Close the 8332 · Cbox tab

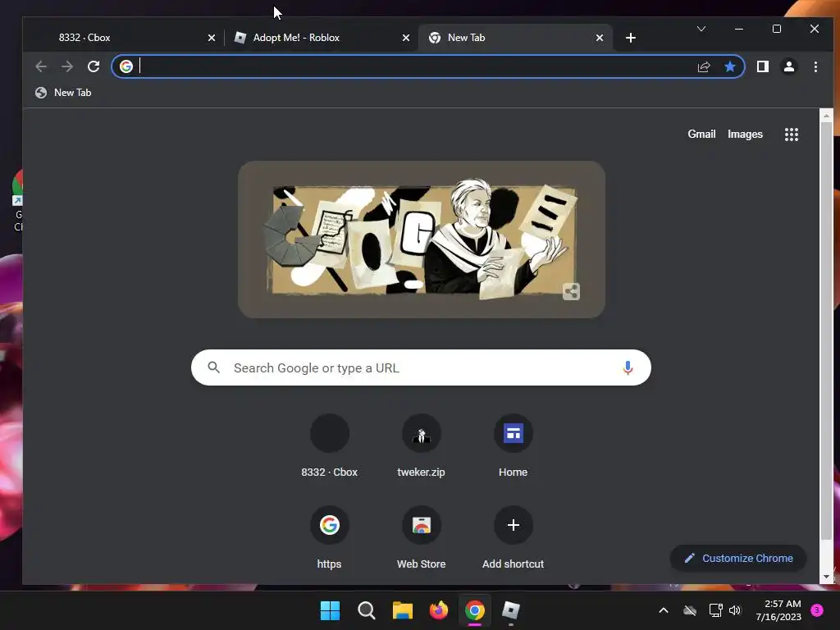pos(212,38)
